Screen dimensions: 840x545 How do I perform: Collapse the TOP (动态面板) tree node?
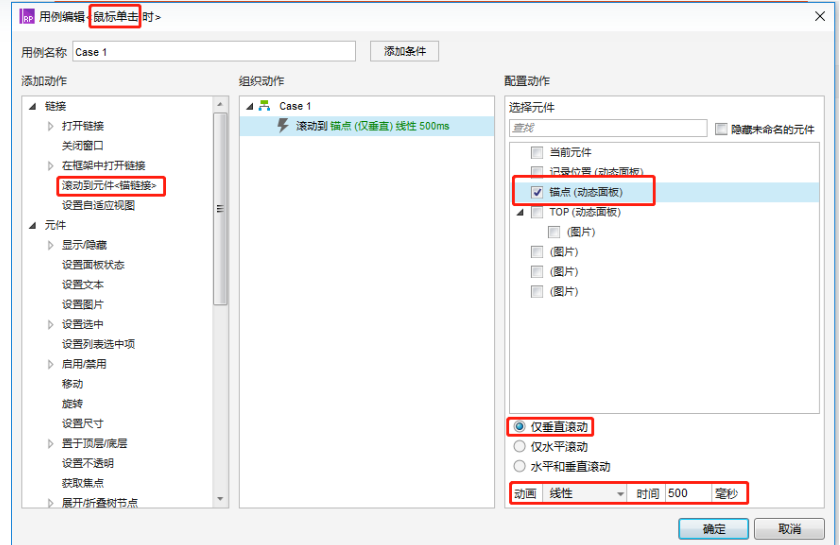pyautogui.click(x=520, y=212)
